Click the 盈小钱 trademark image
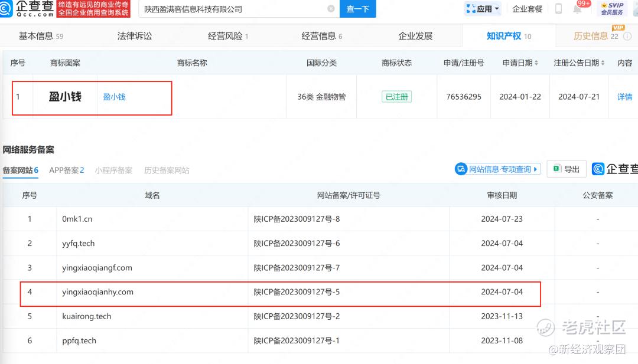638x364 pixels. point(65,97)
